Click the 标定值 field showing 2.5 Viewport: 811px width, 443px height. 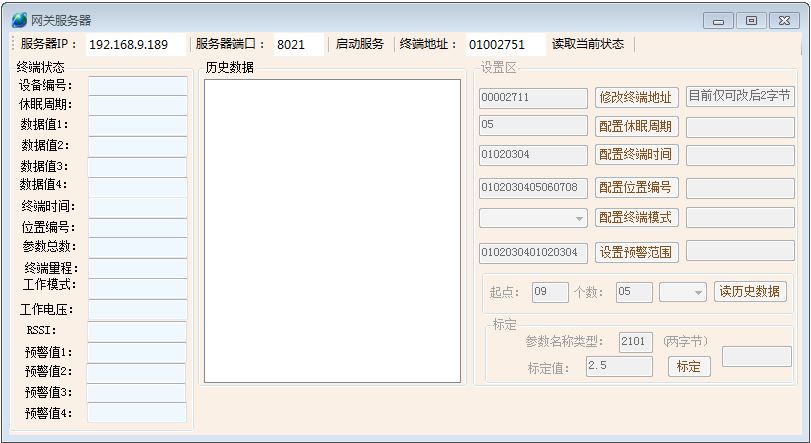tap(619, 366)
